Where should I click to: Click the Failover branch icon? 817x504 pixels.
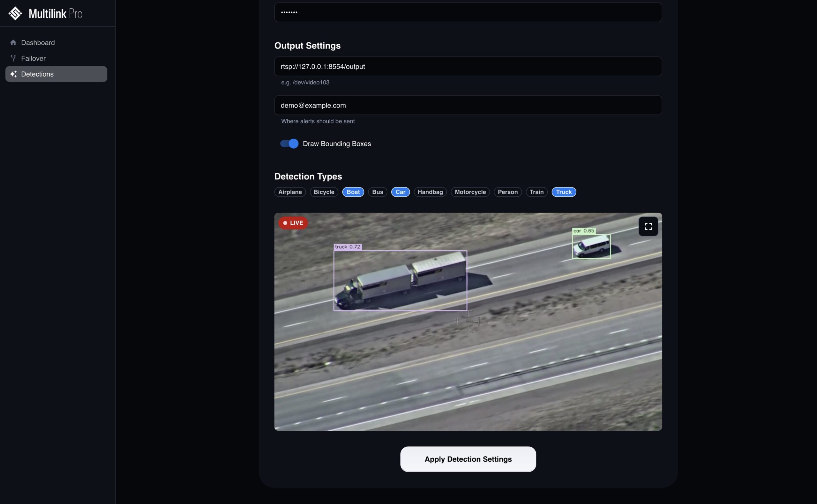[13, 58]
